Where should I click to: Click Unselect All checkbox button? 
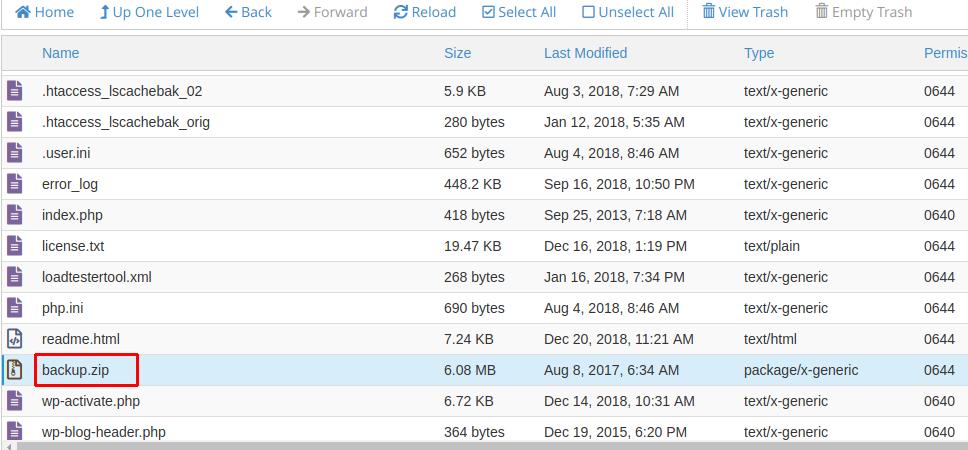[627, 12]
